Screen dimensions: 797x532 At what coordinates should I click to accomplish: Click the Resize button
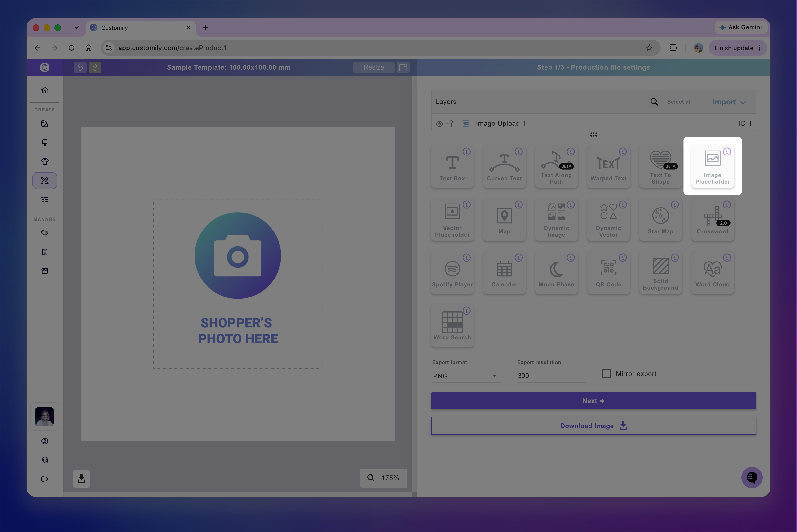(374, 67)
